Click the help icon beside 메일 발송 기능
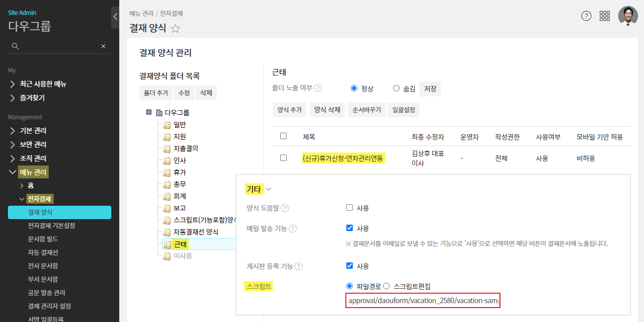644x322 pixels. [293, 229]
